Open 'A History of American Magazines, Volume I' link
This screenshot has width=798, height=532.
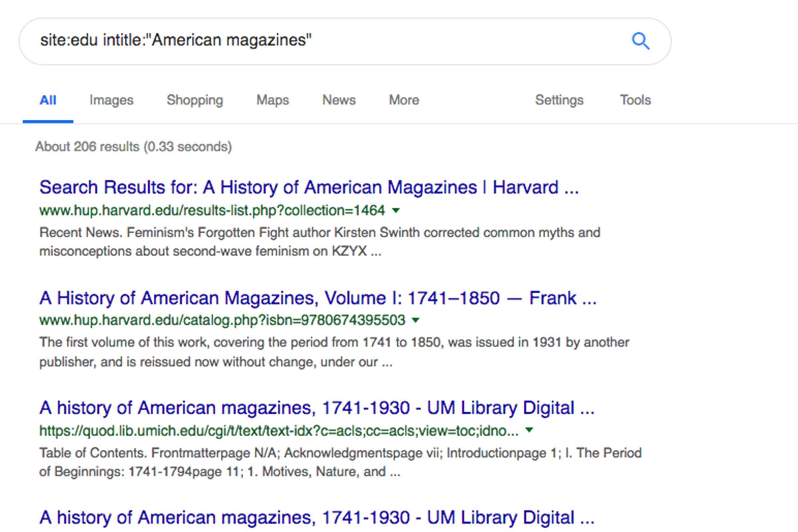click(318, 298)
